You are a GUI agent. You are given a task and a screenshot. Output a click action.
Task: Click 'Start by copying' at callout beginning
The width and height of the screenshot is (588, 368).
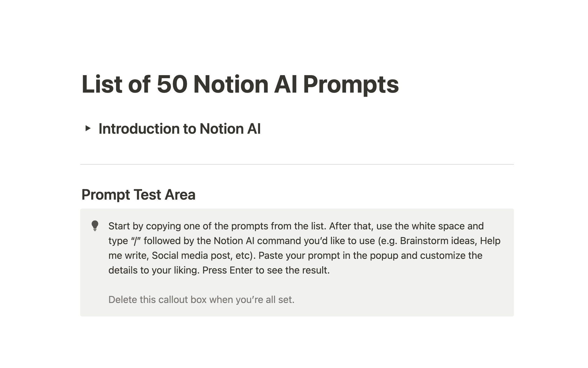[144, 226]
